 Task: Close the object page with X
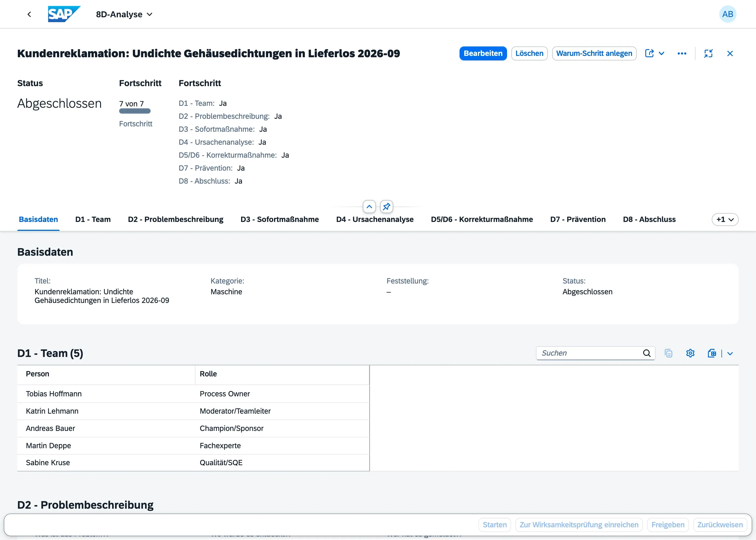point(730,53)
